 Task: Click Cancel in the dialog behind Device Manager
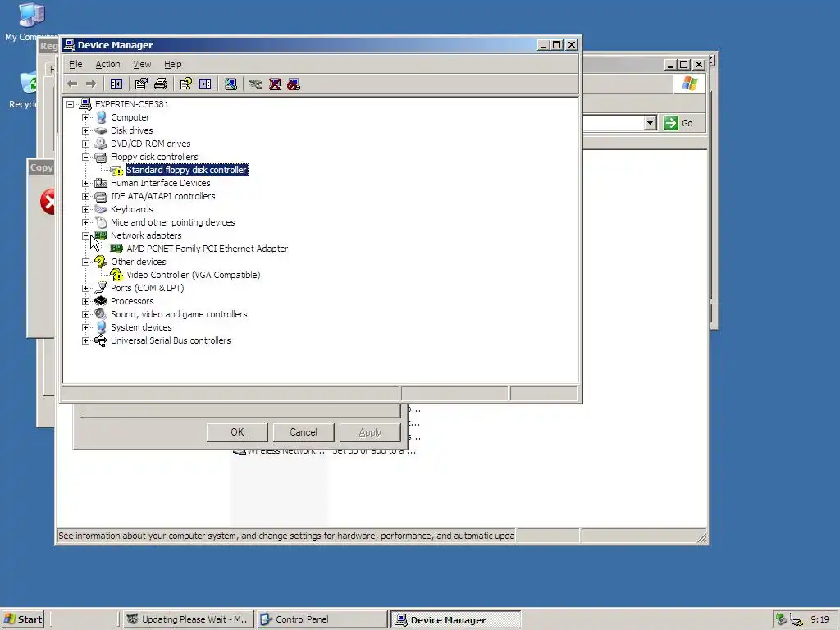pos(304,432)
